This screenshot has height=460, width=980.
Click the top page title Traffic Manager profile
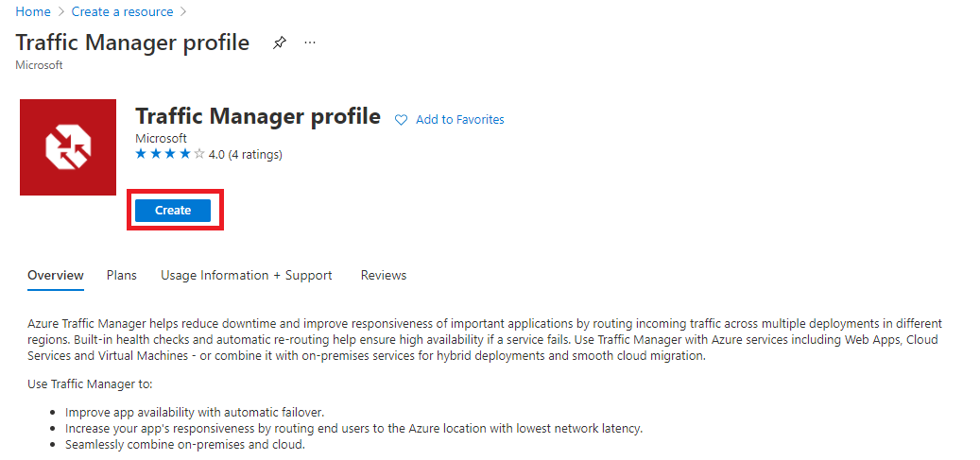[x=132, y=43]
